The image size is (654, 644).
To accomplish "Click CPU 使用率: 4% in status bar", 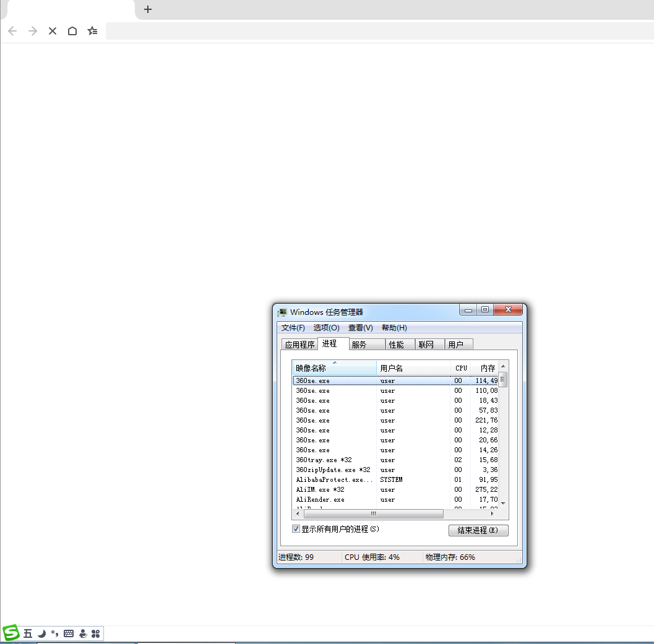I will pos(372,557).
